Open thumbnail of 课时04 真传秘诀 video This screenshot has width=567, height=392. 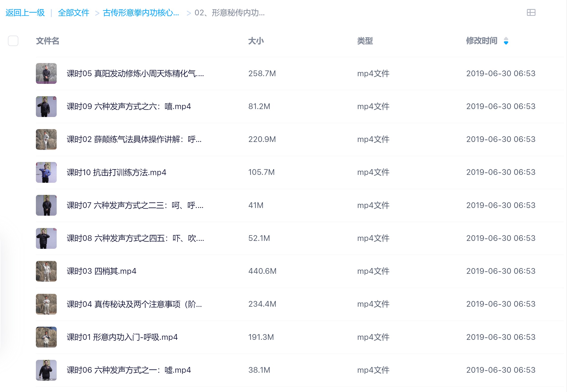pos(46,304)
